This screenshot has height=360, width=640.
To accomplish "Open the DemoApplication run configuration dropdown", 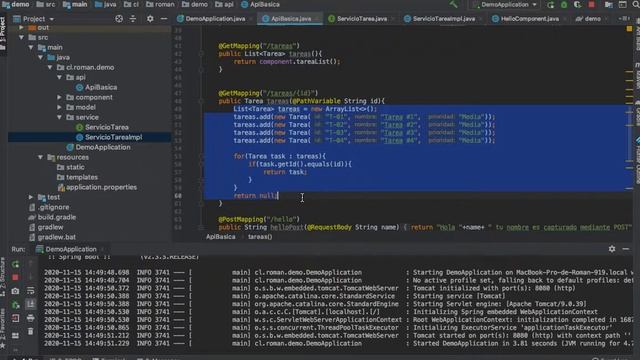I will coord(505,4).
